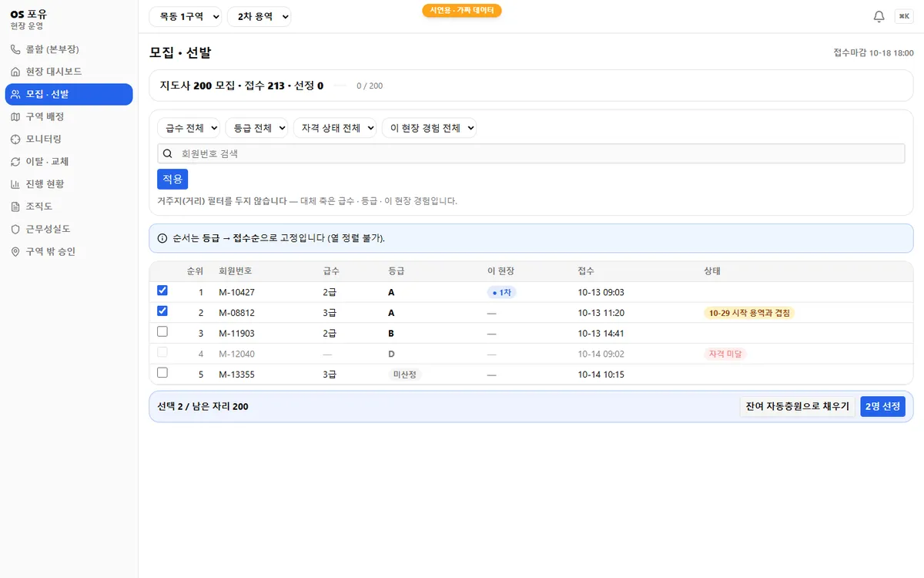
Task: Check the checkbox for M-11903
Action: pos(162,331)
